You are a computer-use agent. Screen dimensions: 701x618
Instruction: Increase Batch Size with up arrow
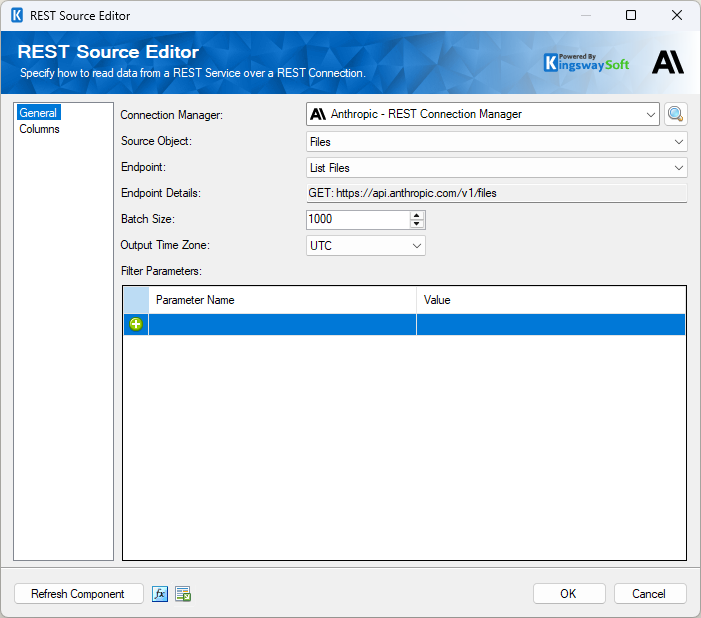417,215
